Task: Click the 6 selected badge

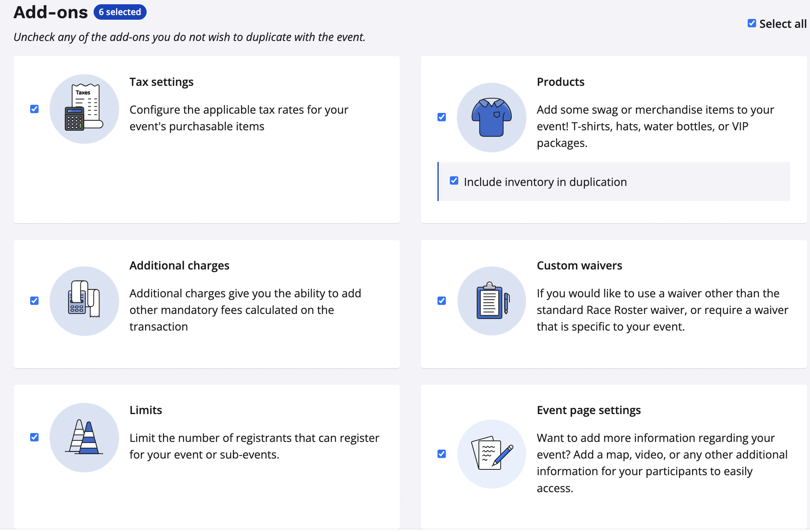Action: 120,12
